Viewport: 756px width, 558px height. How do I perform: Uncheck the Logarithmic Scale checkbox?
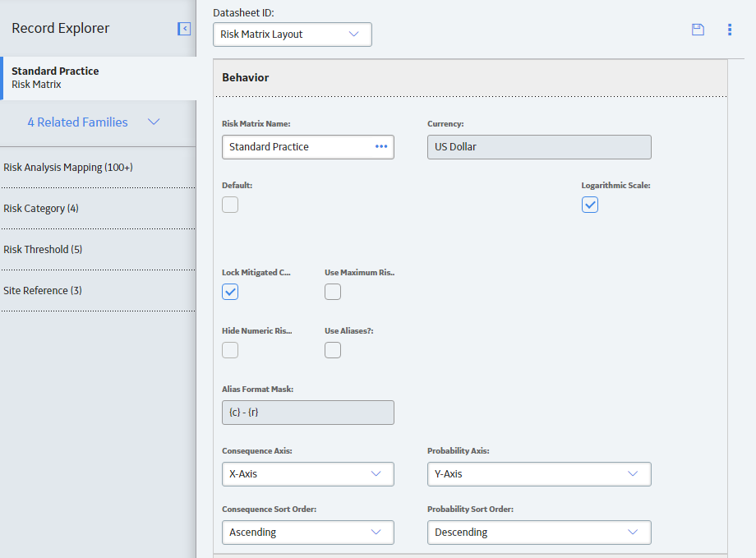pos(590,205)
